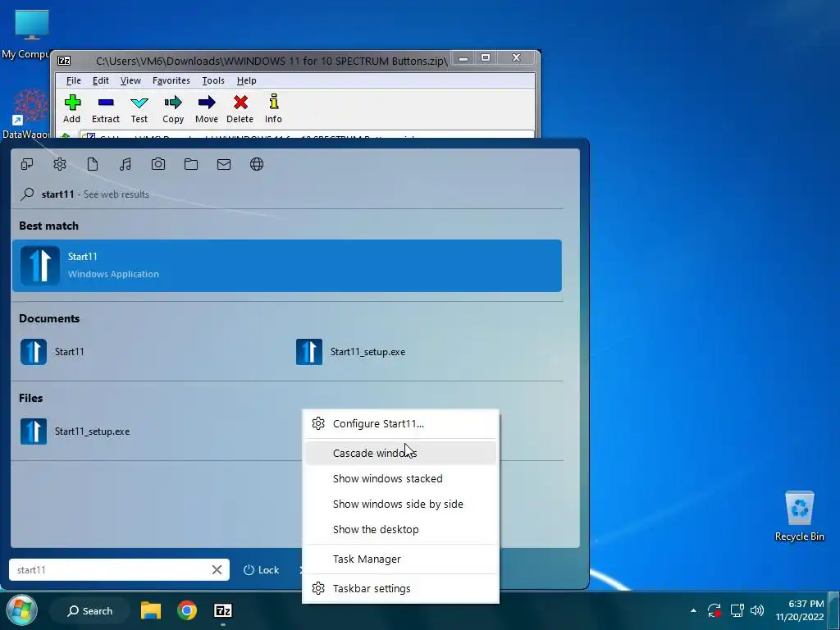Filter search results by folders icon

click(x=191, y=164)
